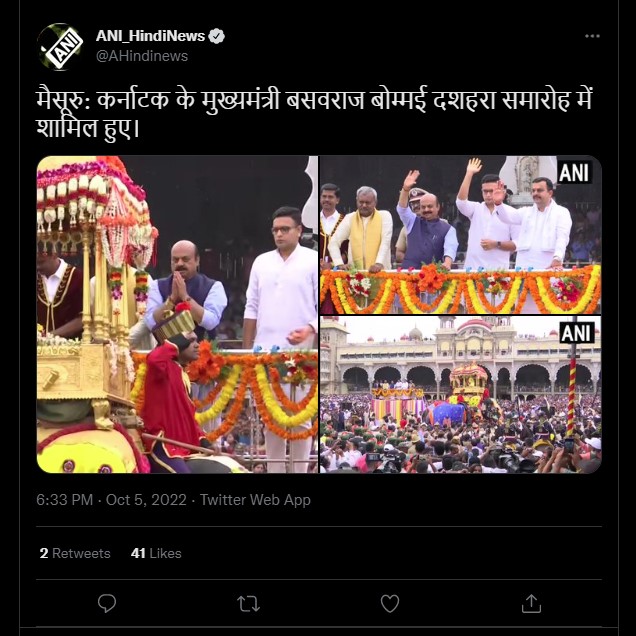Click ANI watermark on palace crowd photo
Screen dimensions: 636x636
(x=577, y=333)
